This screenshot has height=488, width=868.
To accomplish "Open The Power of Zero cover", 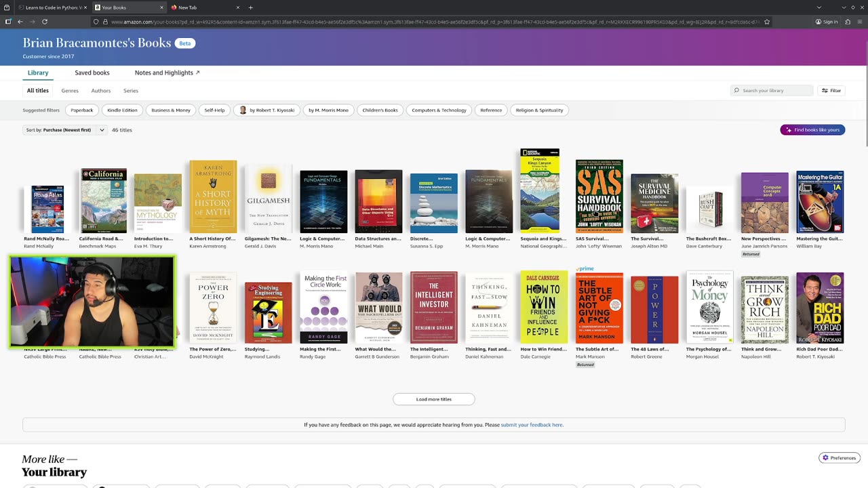I will 213,308.
